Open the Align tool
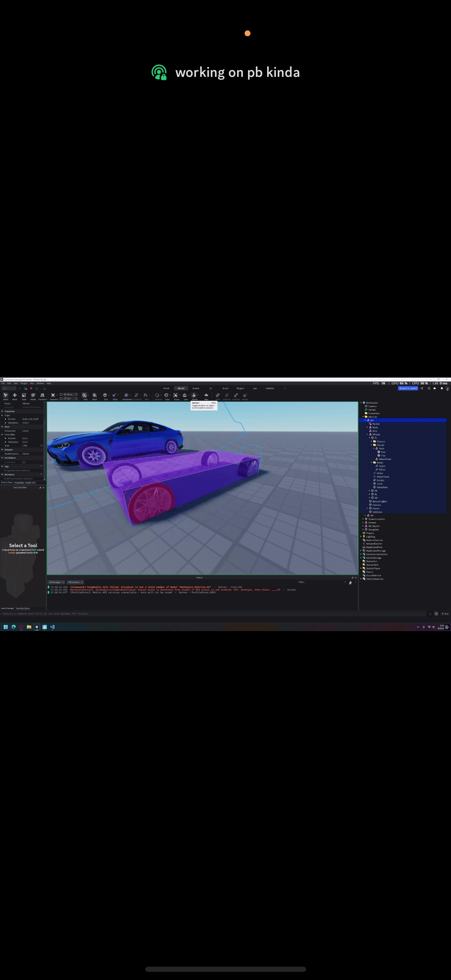This screenshot has width=451, height=980. 206,396
